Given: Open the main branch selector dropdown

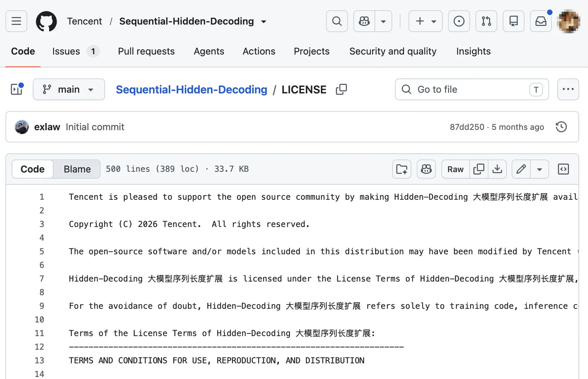Looking at the screenshot, I should click(x=69, y=90).
